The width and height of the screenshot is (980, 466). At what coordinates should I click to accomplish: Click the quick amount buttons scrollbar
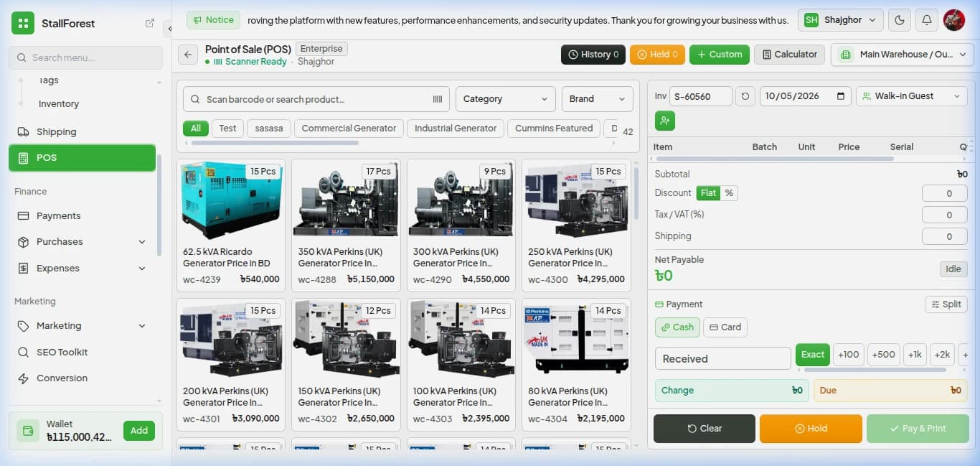point(875,370)
